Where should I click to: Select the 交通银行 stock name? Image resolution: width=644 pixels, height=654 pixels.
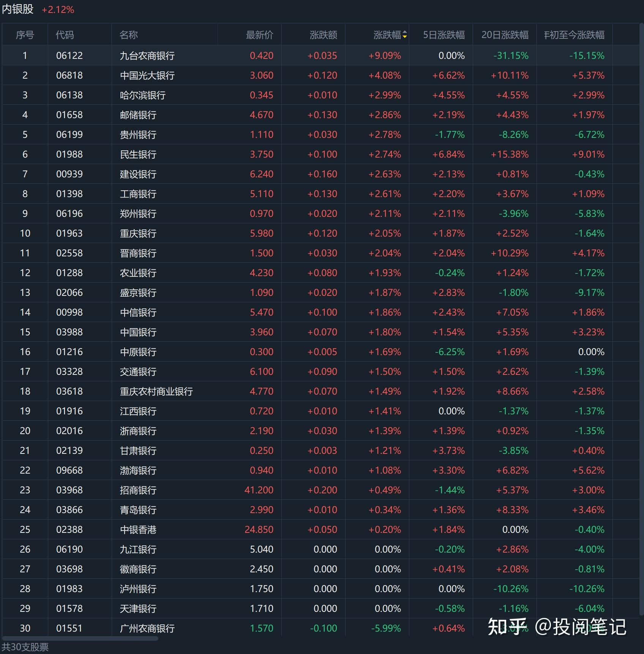138,371
